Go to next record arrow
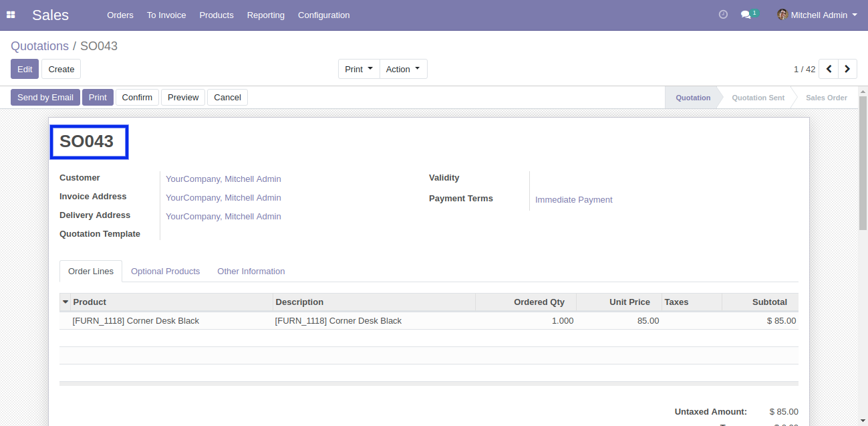 pyautogui.click(x=847, y=69)
